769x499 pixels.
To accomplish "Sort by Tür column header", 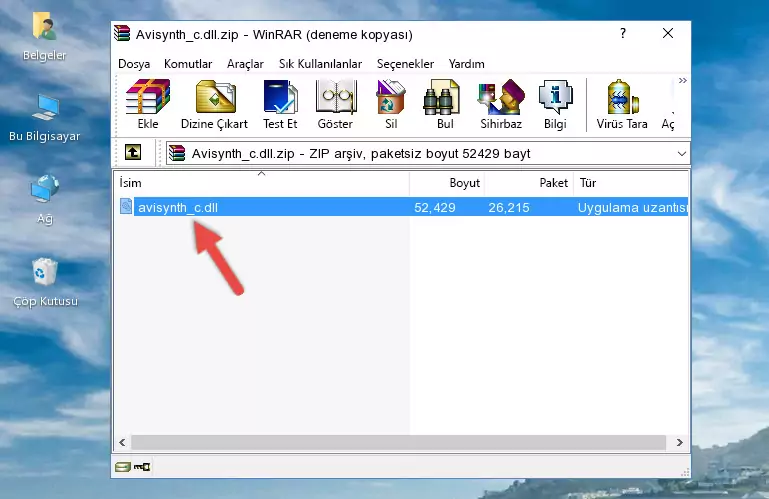I will coord(631,183).
